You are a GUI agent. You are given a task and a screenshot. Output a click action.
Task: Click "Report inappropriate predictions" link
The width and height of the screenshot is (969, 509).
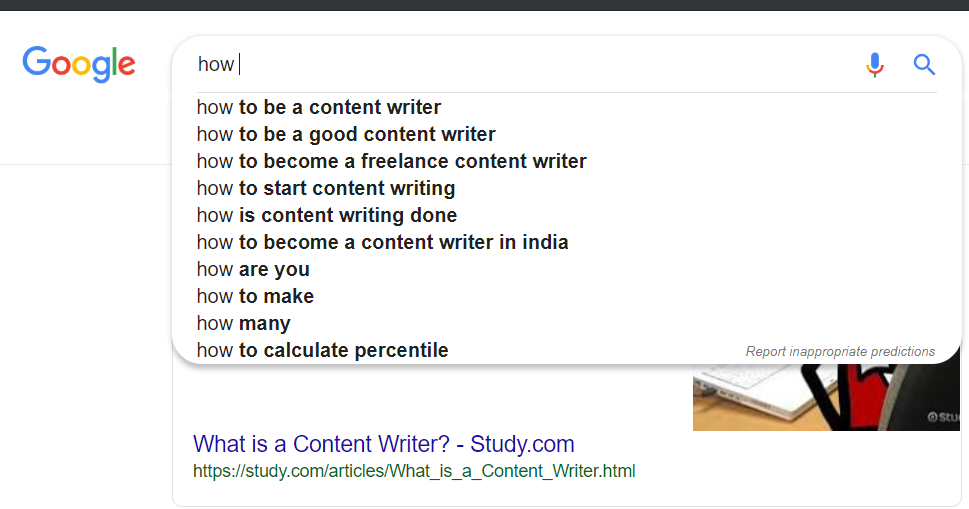pyautogui.click(x=840, y=352)
